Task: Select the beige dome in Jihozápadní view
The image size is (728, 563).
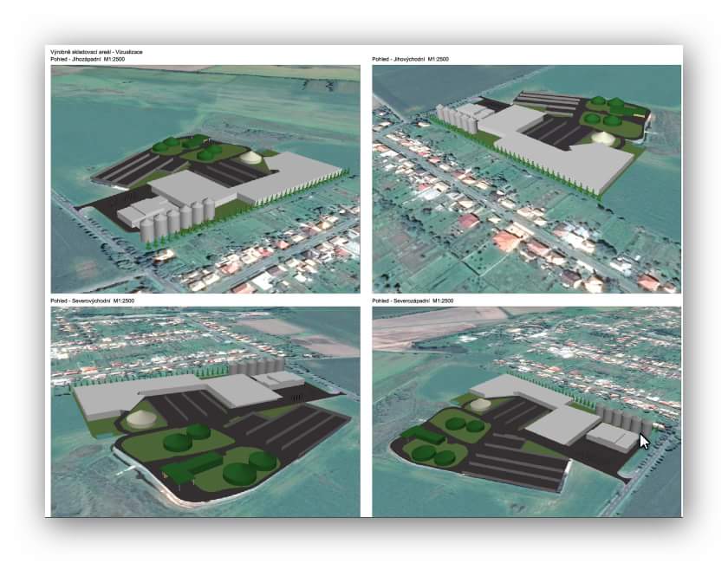Action: tap(251, 159)
